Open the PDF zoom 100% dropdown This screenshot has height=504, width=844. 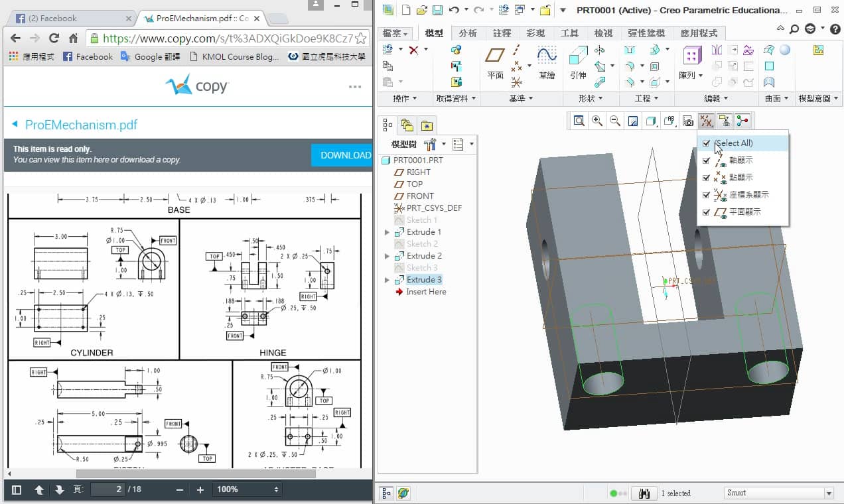point(247,489)
